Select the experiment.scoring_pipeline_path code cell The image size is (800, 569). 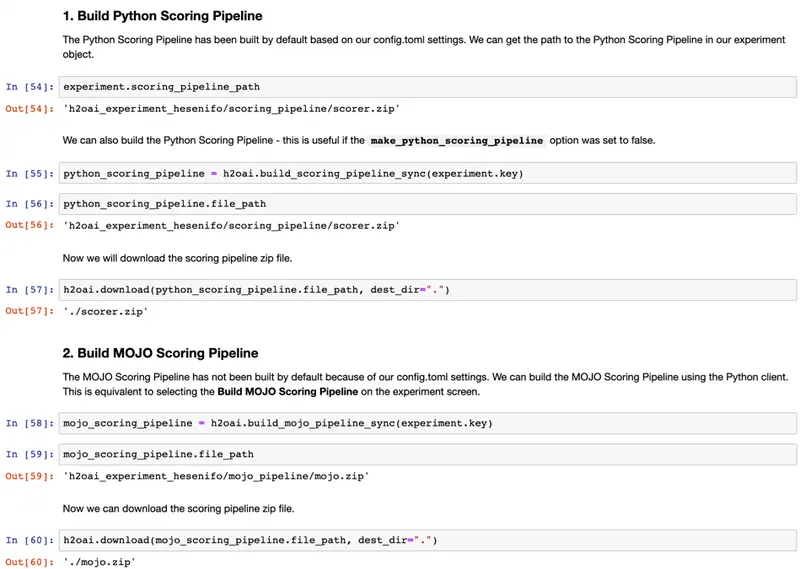(428, 87)
